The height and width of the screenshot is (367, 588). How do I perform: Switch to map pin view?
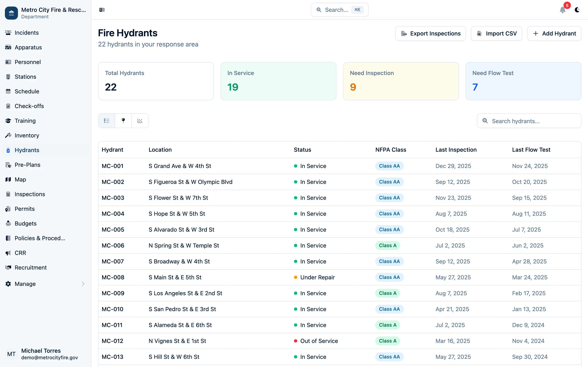(x=123, y=121)
